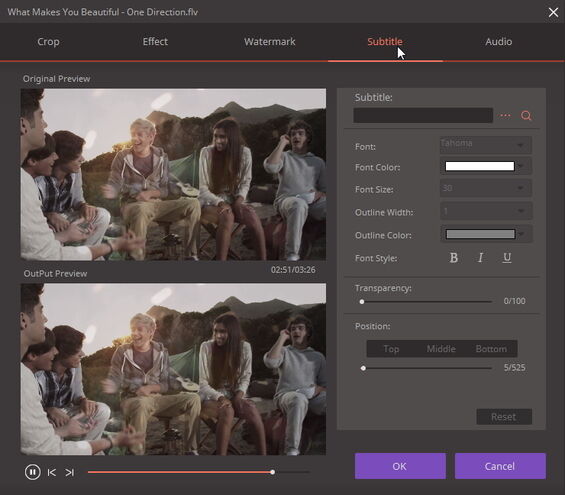This screenshot has width=565, height=495.
Task: Toggle Underline font style
Action: click(507, 258)
